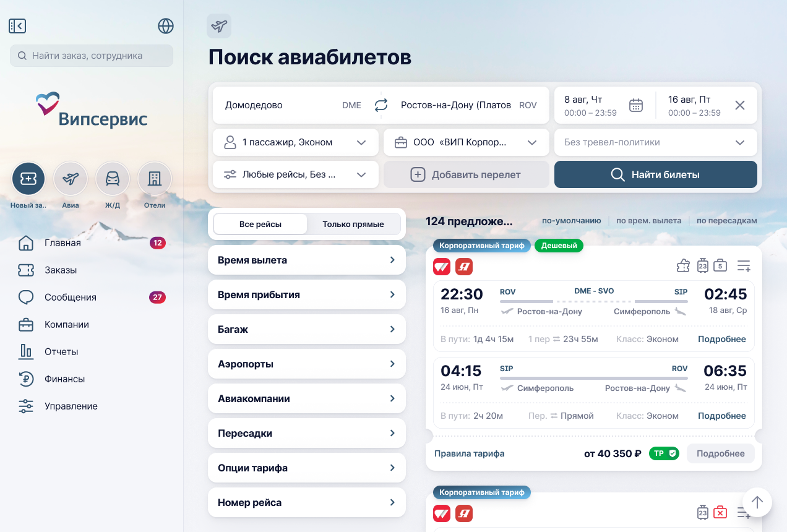Select the Все рейсы filter option
The width and height of the screenshot is (787, 532).
click(x=260, y=224)
